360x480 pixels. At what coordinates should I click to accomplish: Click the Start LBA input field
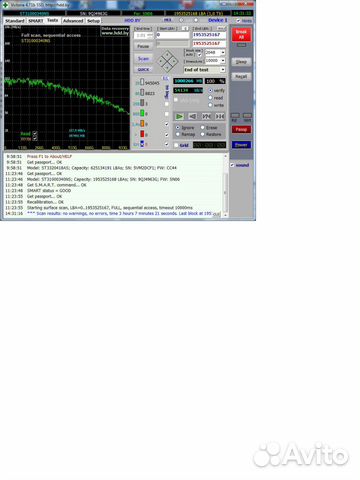point(173,35)
